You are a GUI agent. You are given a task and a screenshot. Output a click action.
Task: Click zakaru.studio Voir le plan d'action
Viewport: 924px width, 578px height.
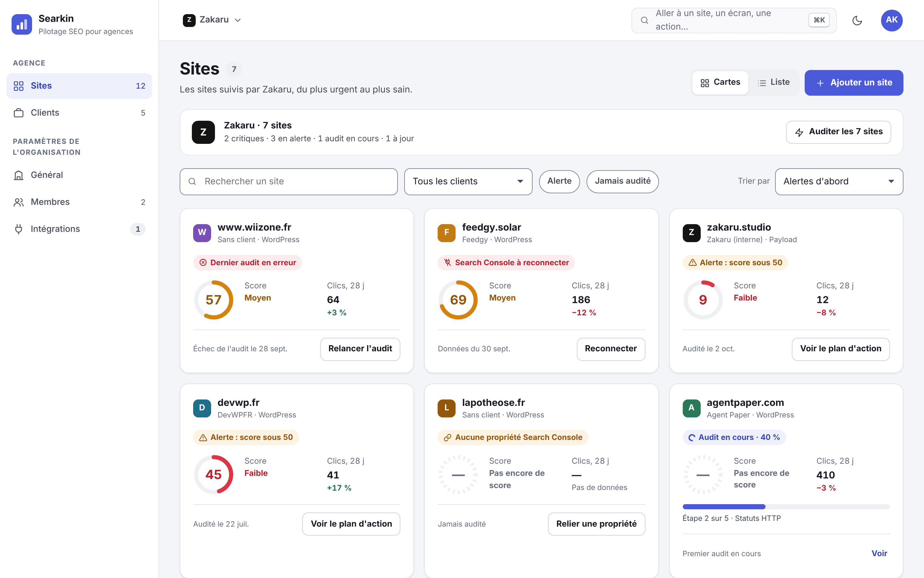[841, 349]
